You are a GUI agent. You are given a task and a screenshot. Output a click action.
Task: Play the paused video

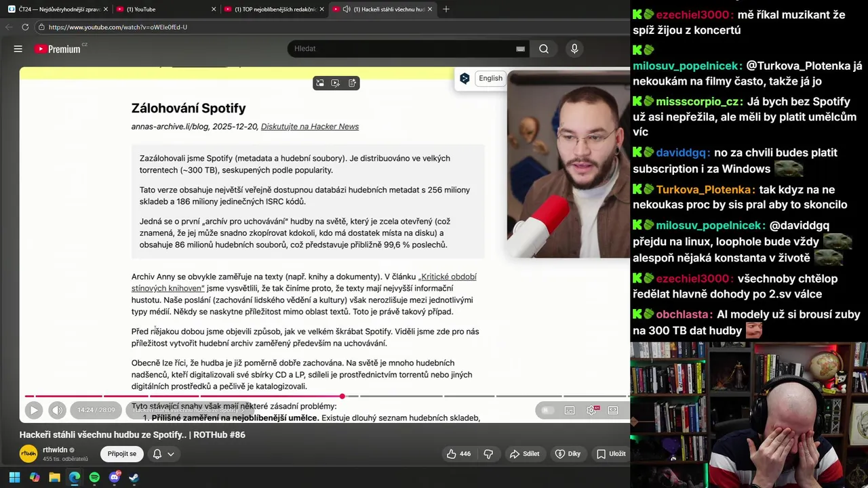[x=34, y=410]
